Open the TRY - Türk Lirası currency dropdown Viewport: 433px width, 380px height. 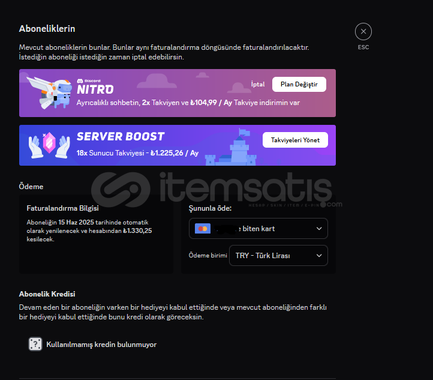click(278, 255)
